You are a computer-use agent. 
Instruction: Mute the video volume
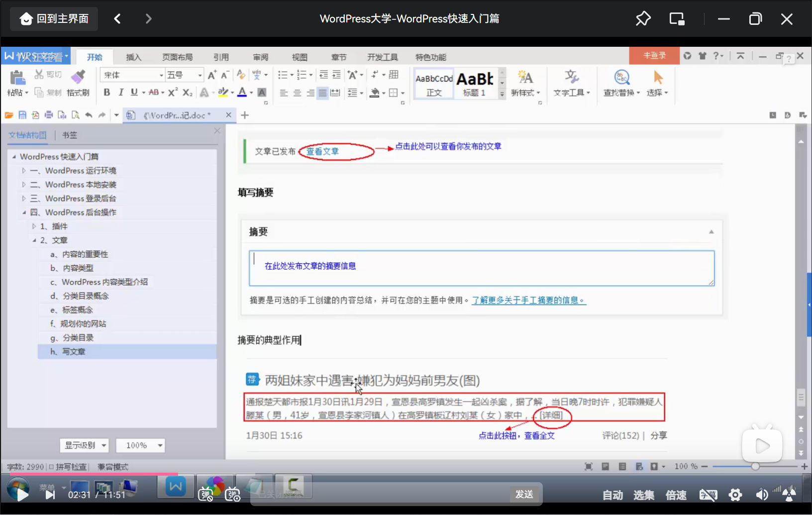[761, 495]
